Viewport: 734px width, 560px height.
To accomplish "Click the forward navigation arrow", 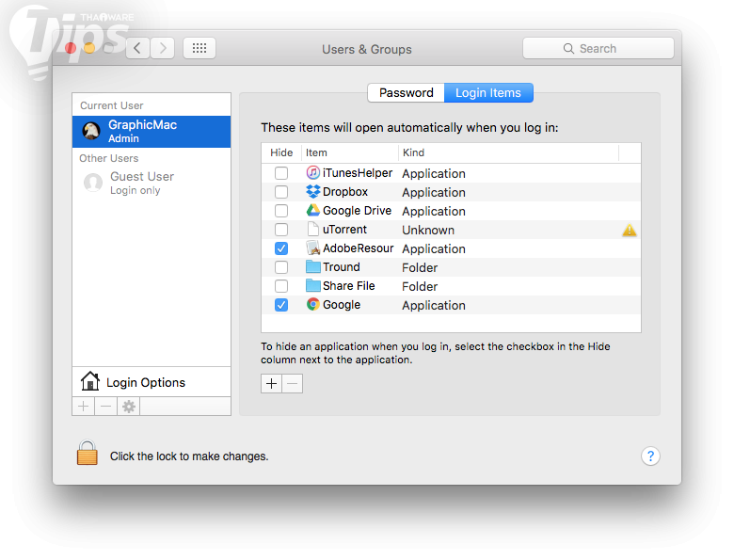I will coord(163,48).
